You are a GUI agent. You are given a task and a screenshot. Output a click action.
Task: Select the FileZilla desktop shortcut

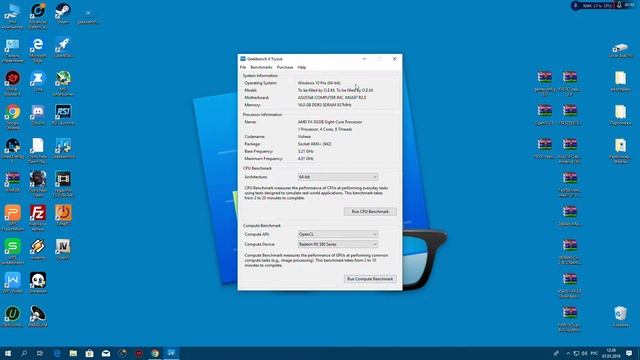pos(38,218)
